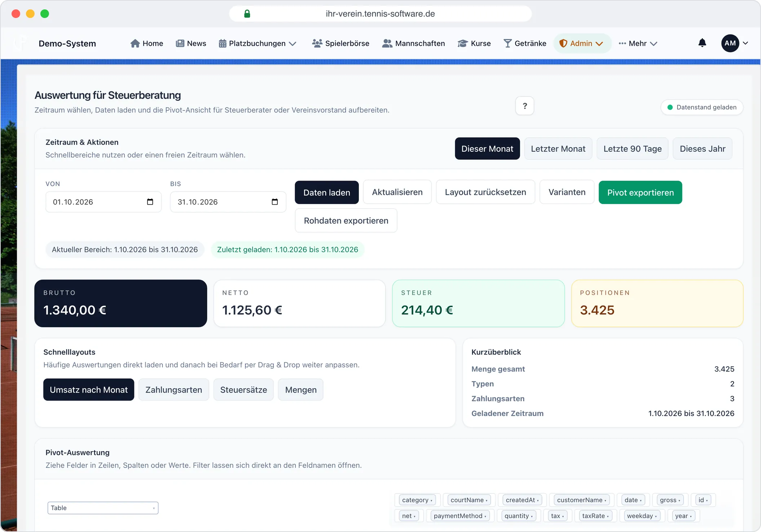Click the BIS date input field
The height and width of the screenshot is (532, 761).
click(x=228, y=202)
